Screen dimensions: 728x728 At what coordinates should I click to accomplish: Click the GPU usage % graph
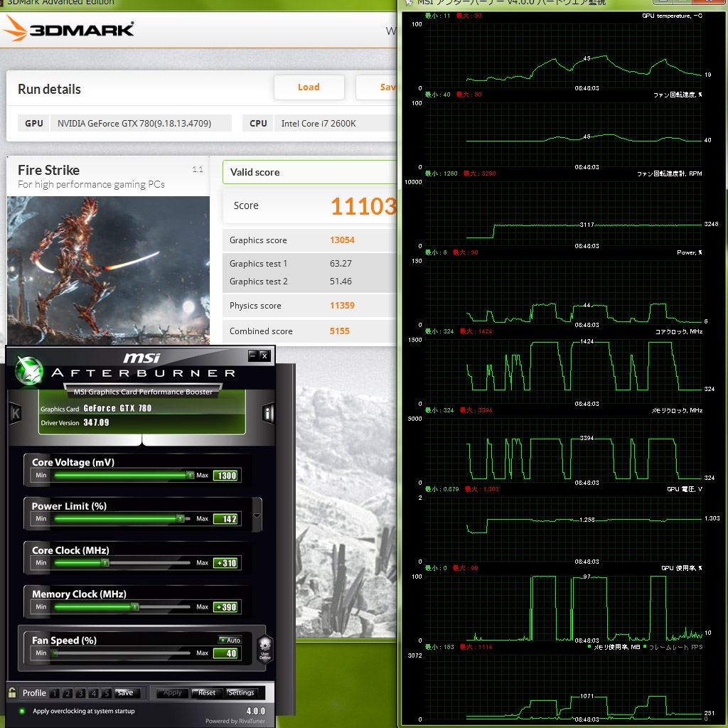click(563, 609)
